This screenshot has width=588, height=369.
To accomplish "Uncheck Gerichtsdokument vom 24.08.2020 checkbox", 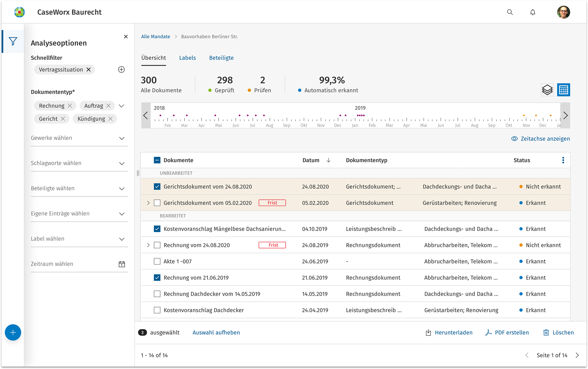I will (x=157, y=187).
